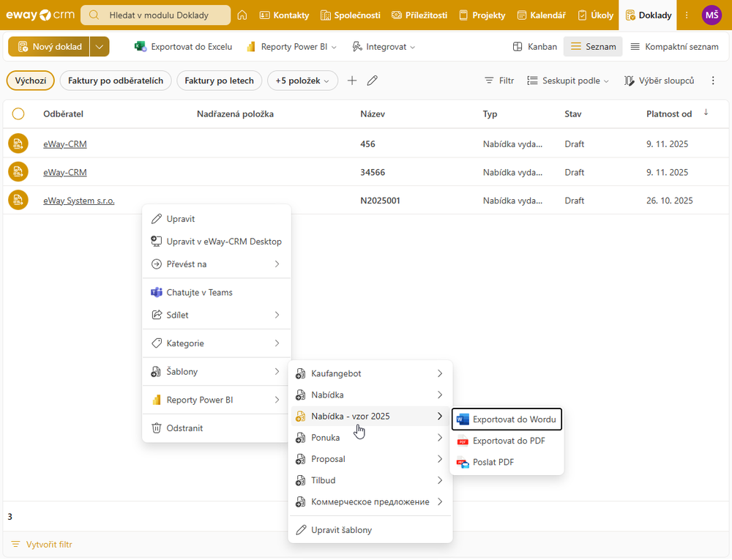The height and width of the screenshot is (560, 732).
Task: Choose Odstranit in context menu
Action: 184,428
